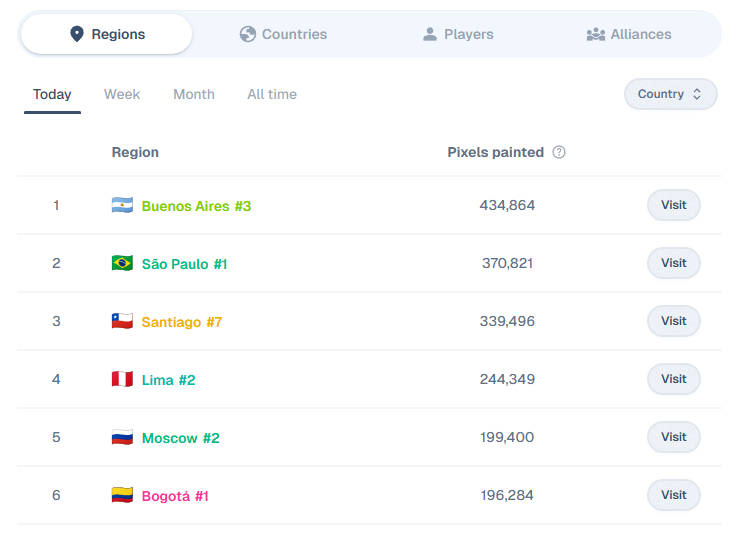Screen dimensions: 736x535
Task: Click Visit button for Bogotá #1
Action: [x=674, y=495]
